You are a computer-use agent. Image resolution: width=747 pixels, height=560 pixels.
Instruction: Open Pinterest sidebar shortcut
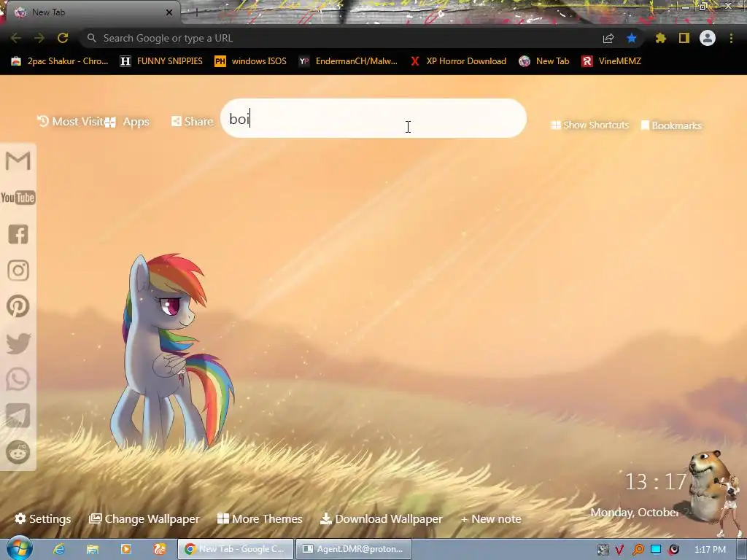tap(18, 306)
